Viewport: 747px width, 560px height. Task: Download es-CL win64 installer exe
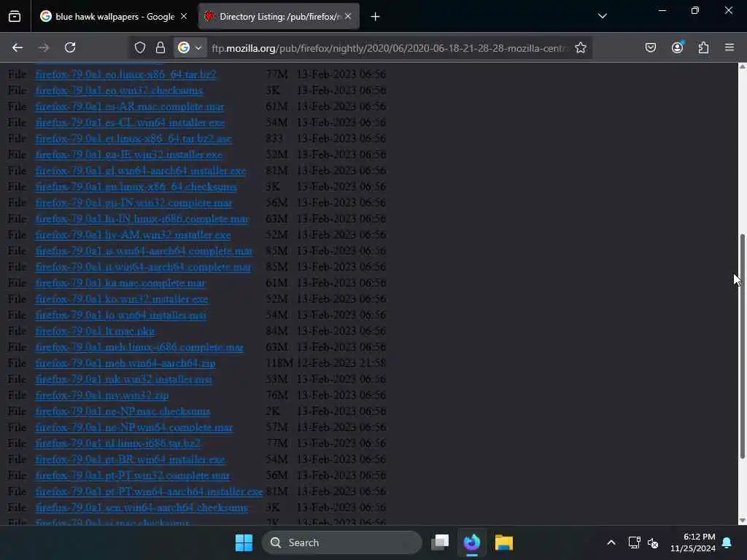coord(130,122)
